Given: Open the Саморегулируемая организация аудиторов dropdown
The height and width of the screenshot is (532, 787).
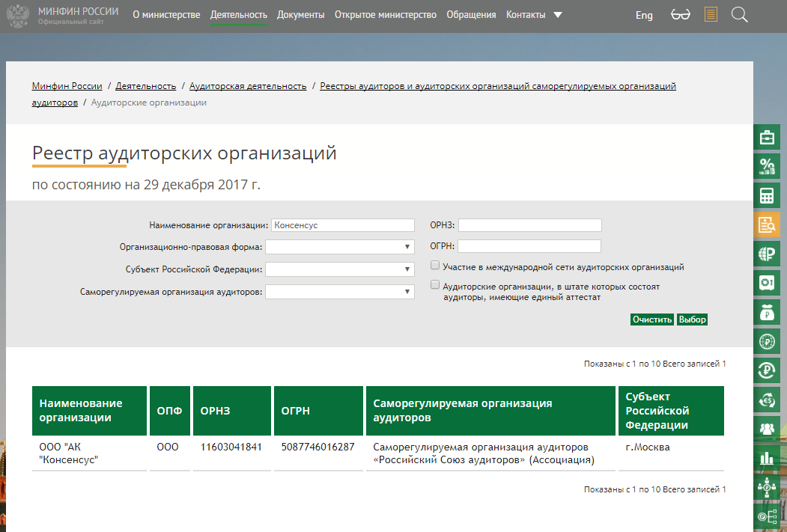Looking at the screenshot, I should 340,292.
